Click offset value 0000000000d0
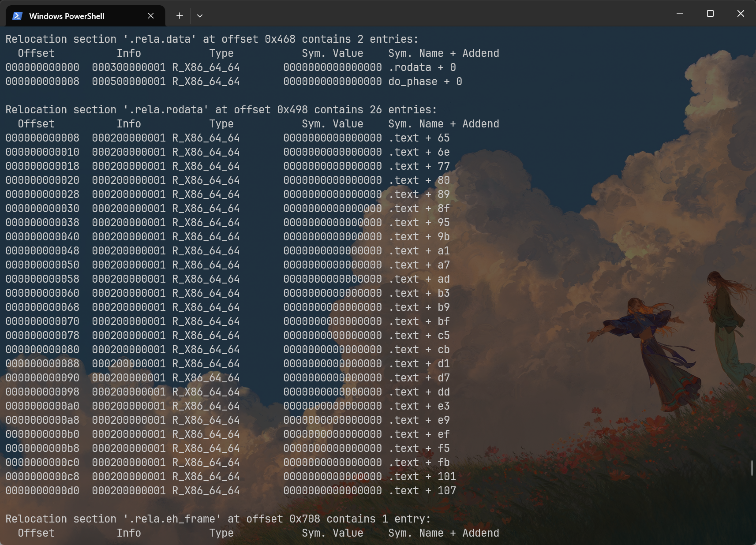Viewport: 756px width, 545px height. click(x=42, y=491)
